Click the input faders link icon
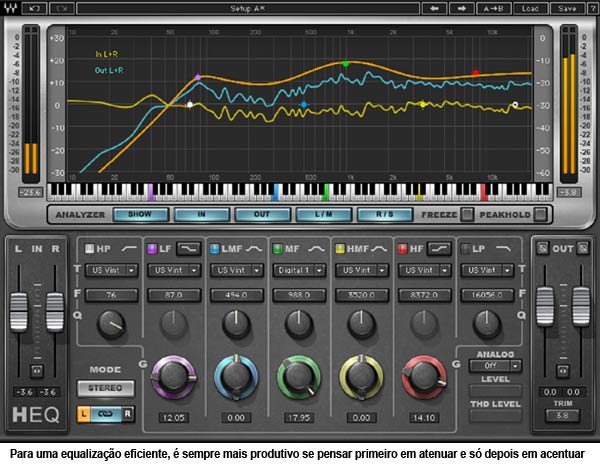Screen dimensions: 600x465 pos(37,371)
